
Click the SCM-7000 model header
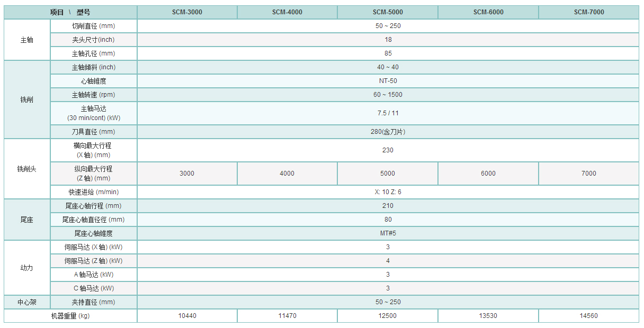(x=589, y=12)
